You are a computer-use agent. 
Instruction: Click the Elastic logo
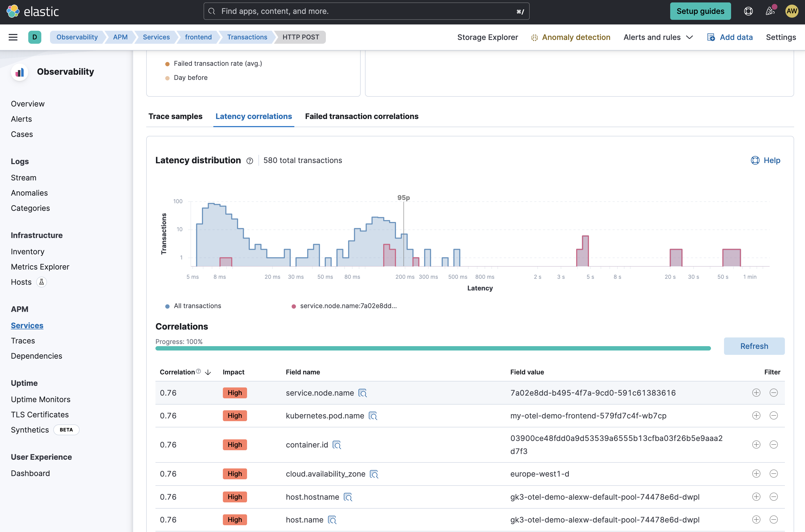pos(33,11)
